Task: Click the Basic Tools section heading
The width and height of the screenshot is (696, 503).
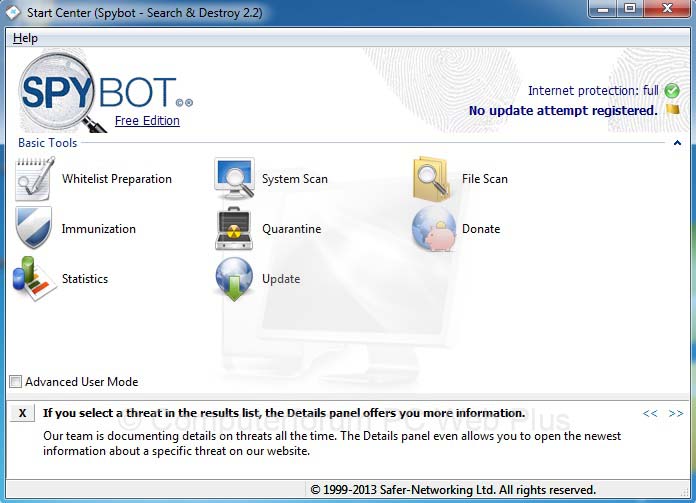Action: coord(47,143)
